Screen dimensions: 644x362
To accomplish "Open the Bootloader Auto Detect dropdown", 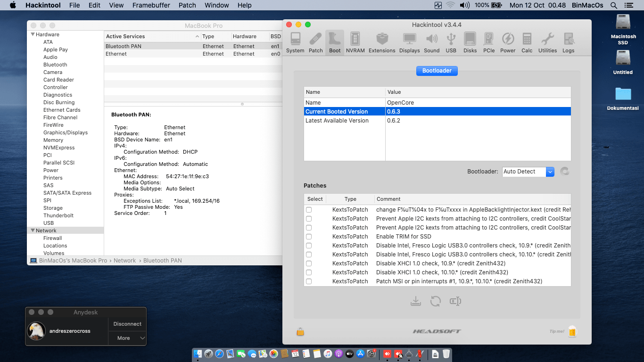I will [x=528, y=172].
